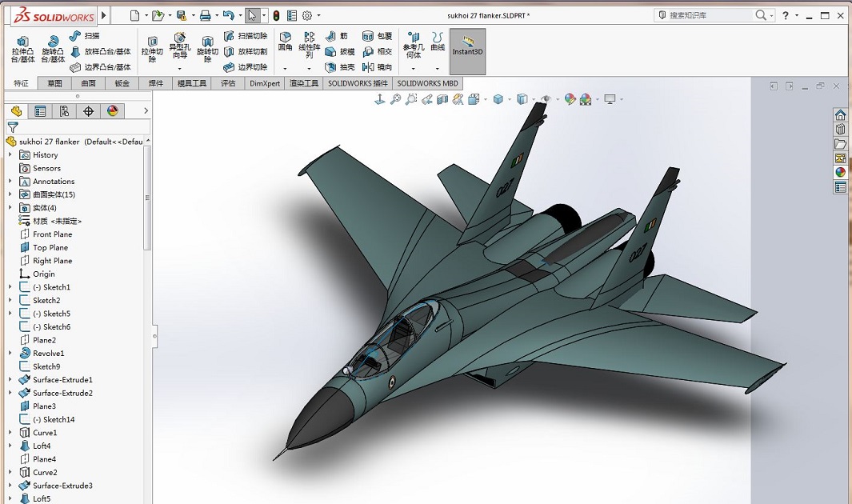Open the FeatureManager design tree tab
Image resolution: width=852 pixels, height=504 pixels.
click(16, 110)
